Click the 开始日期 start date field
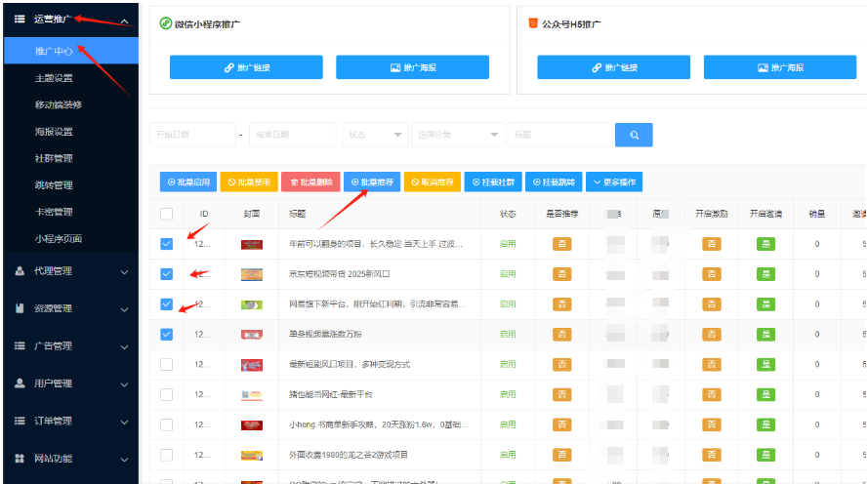Viewport: 868px width, 484px height. pyautogui.click(x=192, y=135)
